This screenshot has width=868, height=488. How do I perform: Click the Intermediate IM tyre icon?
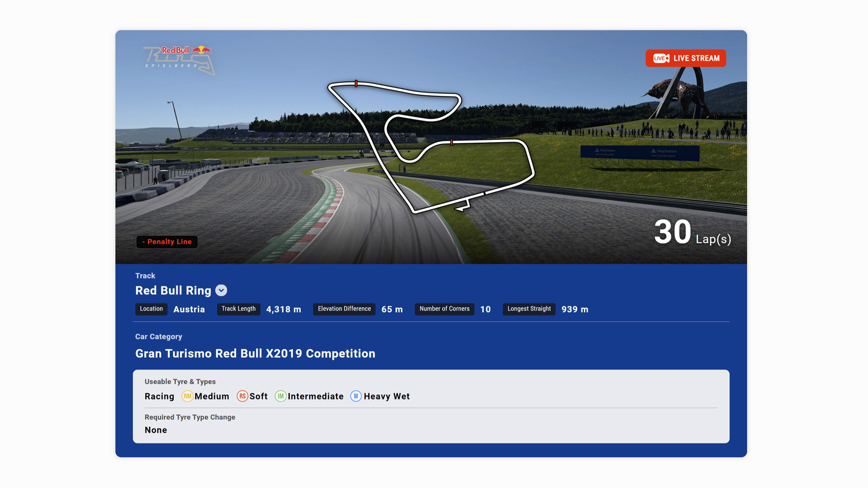280,396
